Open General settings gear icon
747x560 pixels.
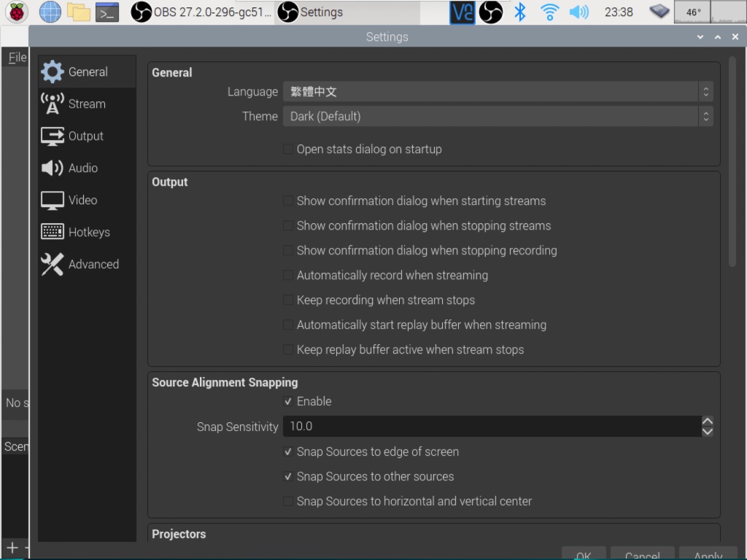53,71
